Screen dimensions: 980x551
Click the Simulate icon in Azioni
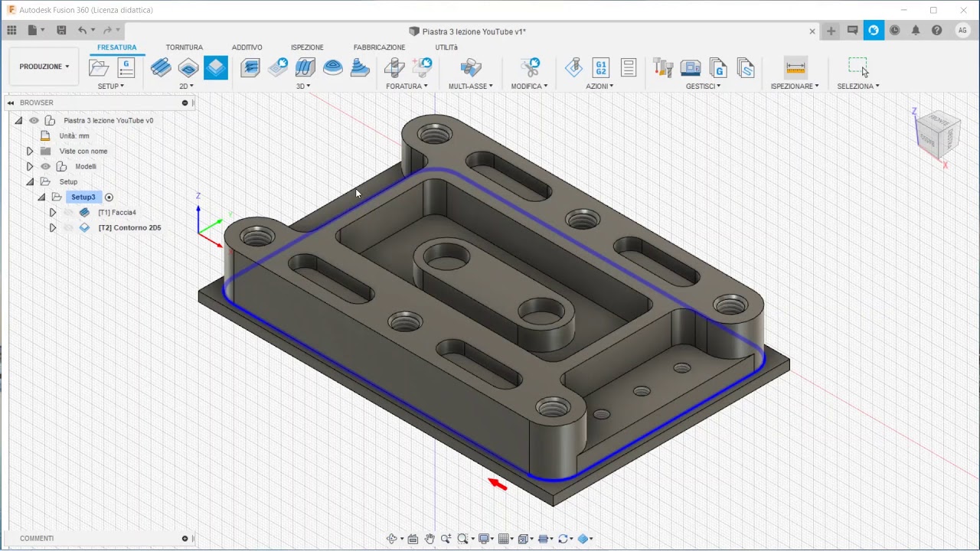click(x=573, y=67)
